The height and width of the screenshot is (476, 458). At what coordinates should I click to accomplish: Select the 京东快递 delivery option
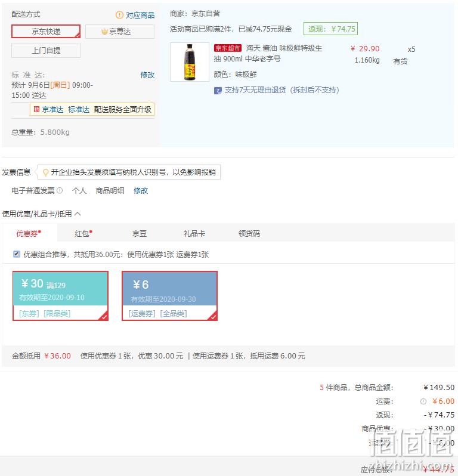pos(46,31)
